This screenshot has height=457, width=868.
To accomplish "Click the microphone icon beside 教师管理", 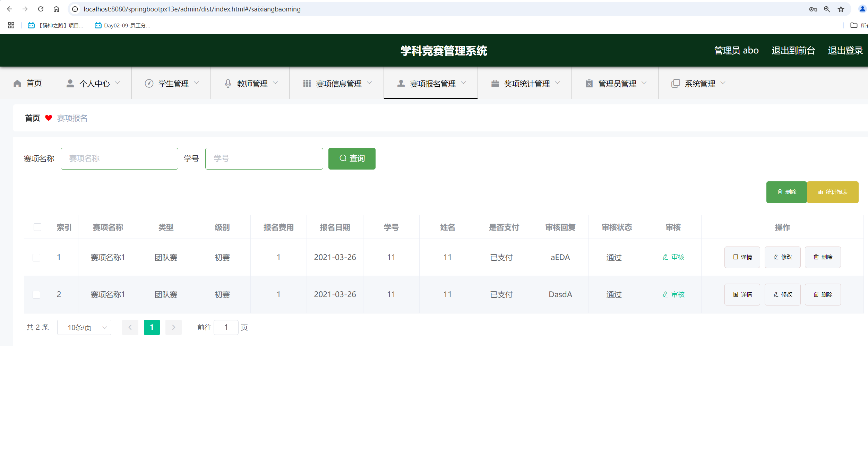I will click(x=228, y=83).
